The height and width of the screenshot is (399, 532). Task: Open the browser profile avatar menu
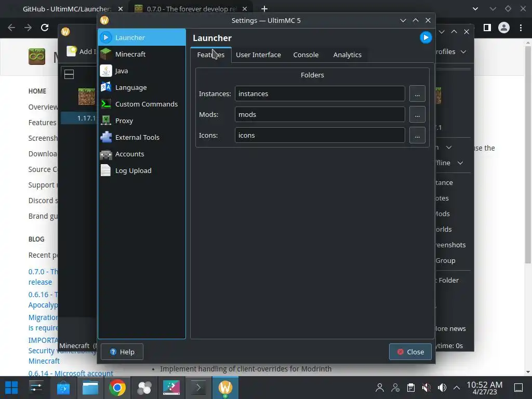coord(504,28)
